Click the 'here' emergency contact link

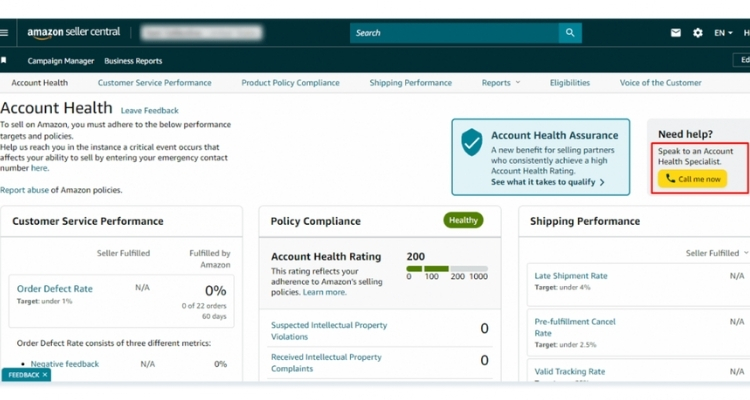[x=39, y=168]
